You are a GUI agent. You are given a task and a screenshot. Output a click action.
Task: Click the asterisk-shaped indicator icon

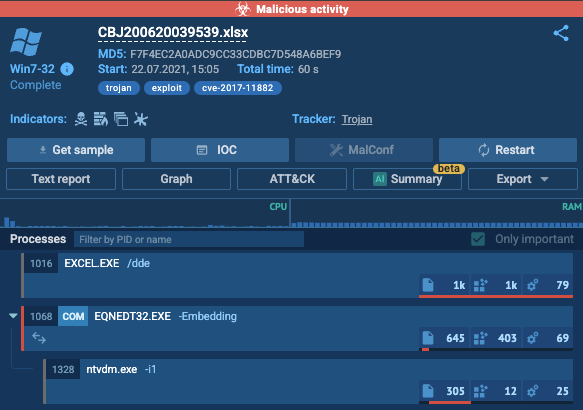141,119
